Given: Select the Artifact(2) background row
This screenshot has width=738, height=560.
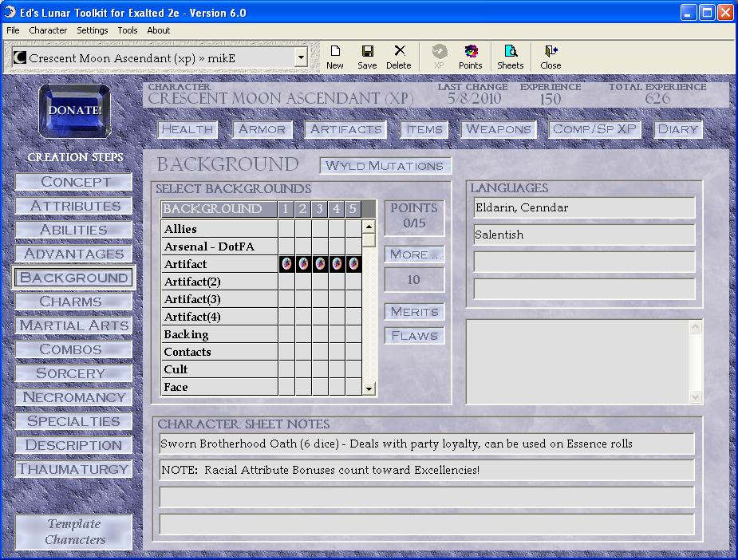Looking at the screenshot, I should click(219, 282).
